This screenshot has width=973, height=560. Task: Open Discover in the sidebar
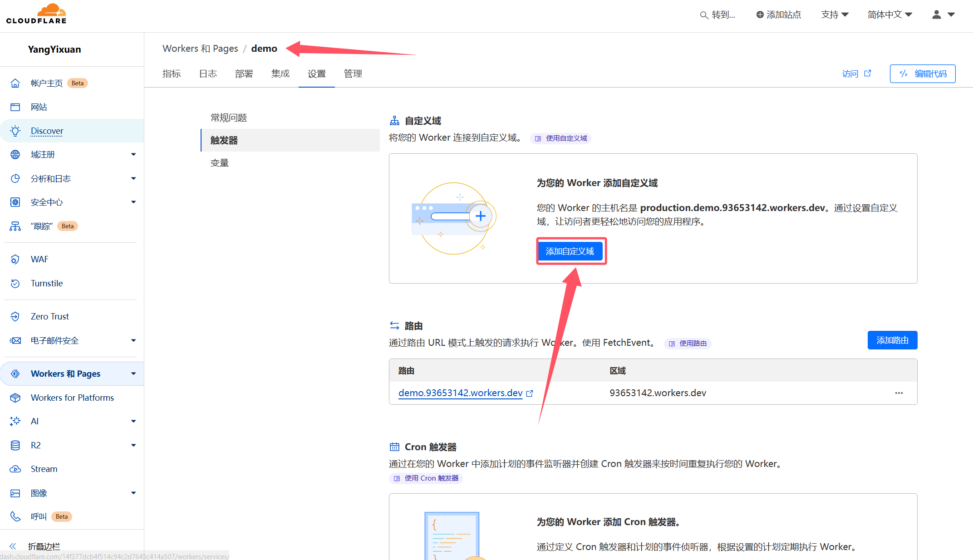47,131
